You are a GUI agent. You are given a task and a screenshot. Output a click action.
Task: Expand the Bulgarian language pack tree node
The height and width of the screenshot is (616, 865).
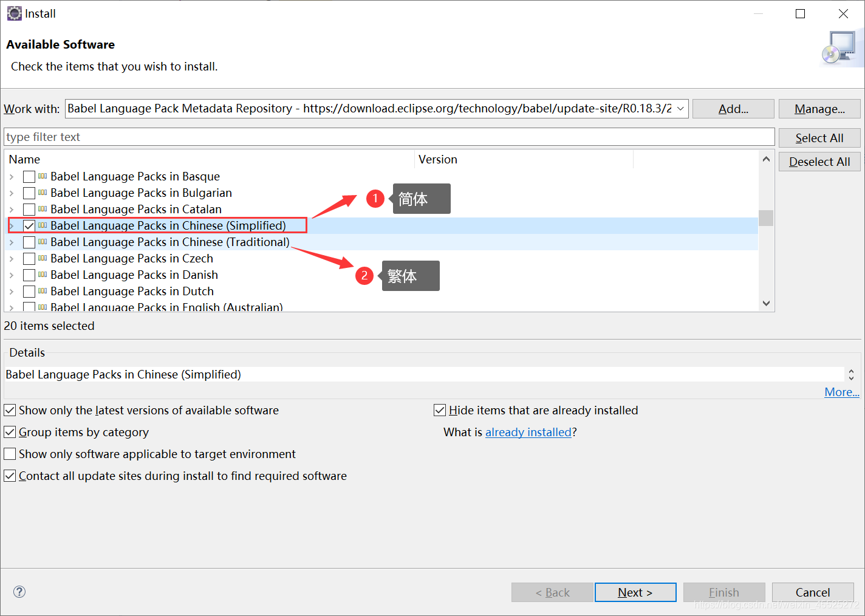pos(12,193)
